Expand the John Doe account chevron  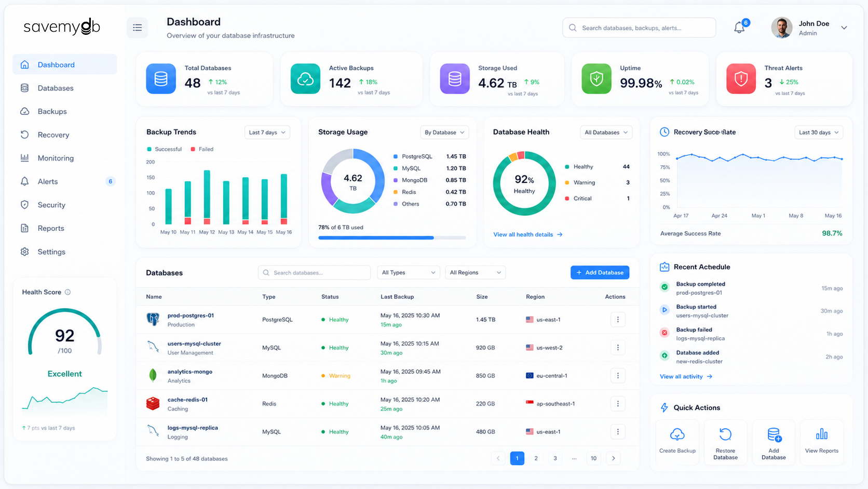(844, 28)
